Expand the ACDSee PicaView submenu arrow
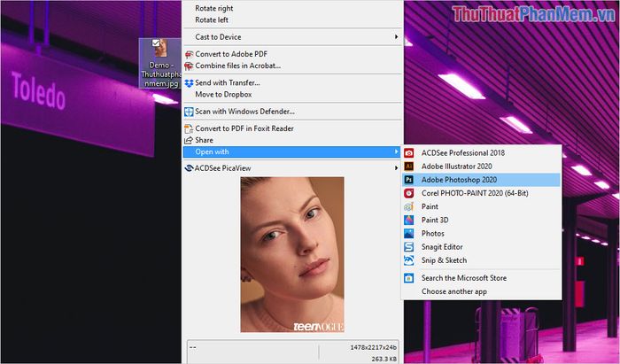This screenshot has height=364, width=620. [x=396, y=168]
